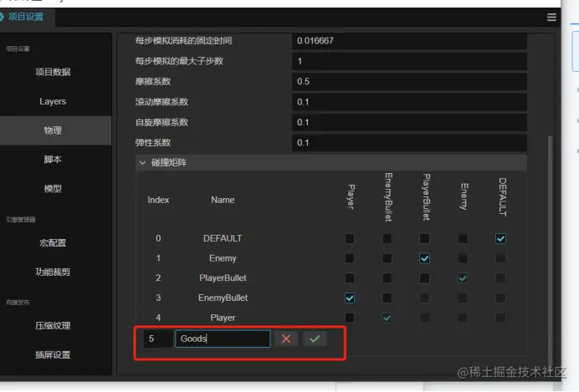Image resolution: width=579 pixels, height=392 pixels.
Task: Click the 项目设置 tab gear icon
Action: [x=2, y=17]
